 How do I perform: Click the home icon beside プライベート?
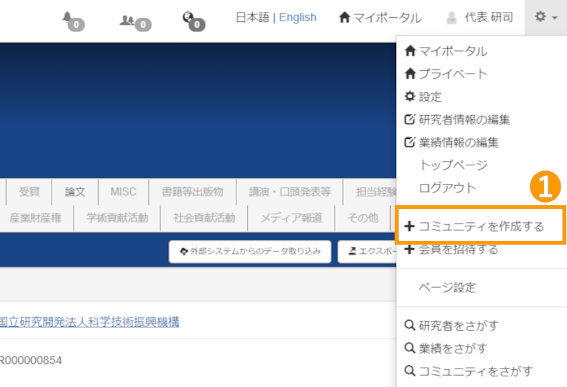tap(410, 74)
